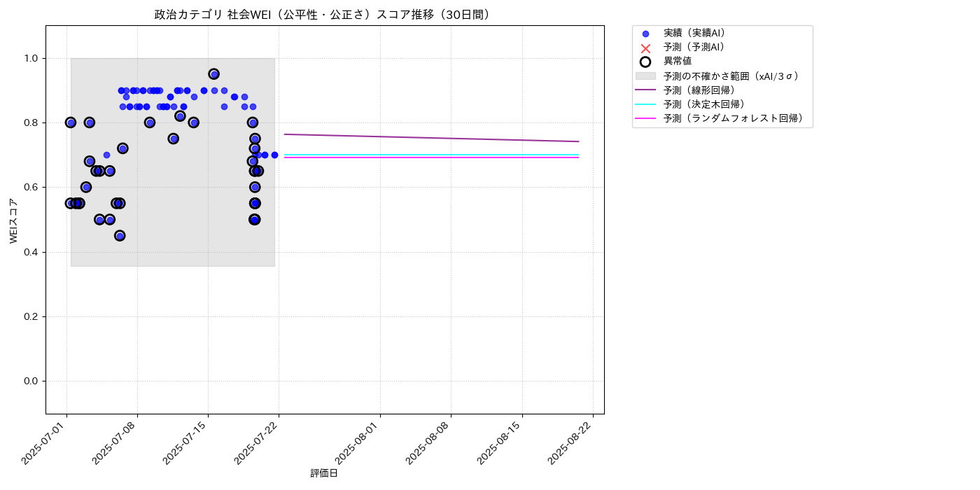Click the blue dot marker in the legend
980x490 pixels.
[x=645, y=34]
